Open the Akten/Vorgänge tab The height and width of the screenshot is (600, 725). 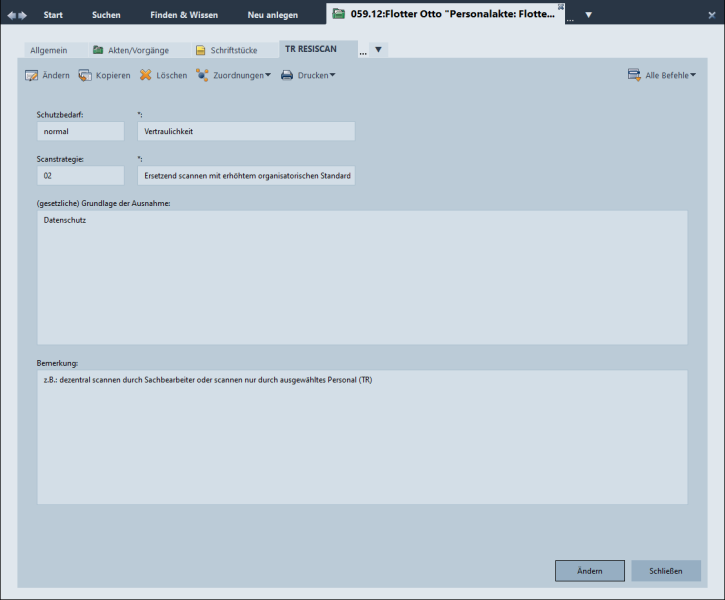pyautogui.click(x=130, y=50)
